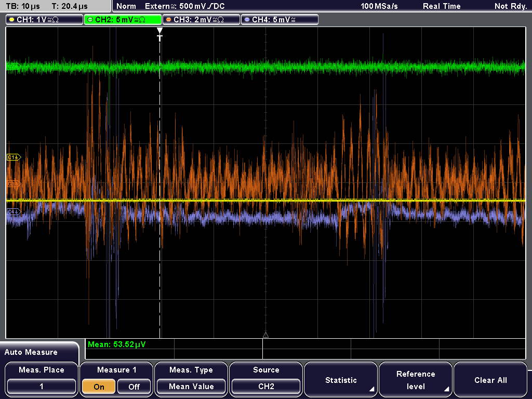Click the Extern 500 mV trigger source

pos(184,6)
